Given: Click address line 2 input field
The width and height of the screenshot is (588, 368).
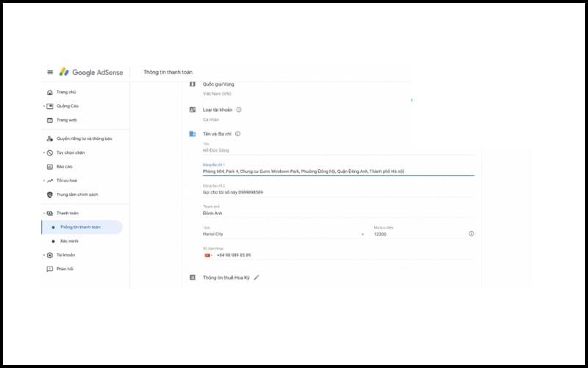Looking at the screenshot, I should [339, 191].
